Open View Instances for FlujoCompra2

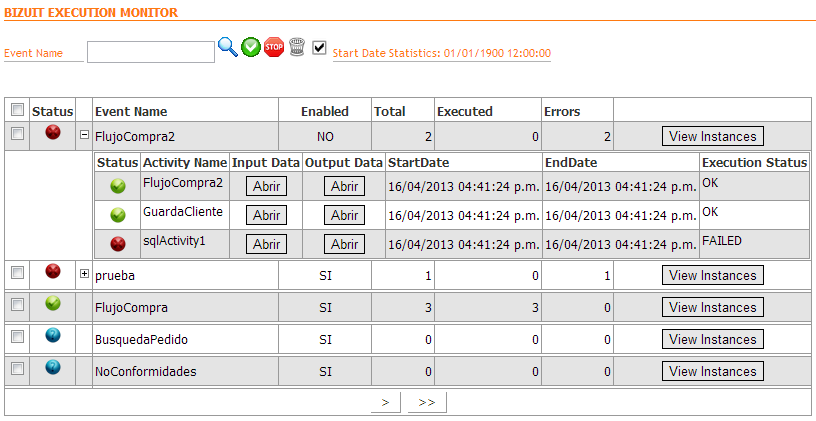pyautogui.click(x=712, y=137)
